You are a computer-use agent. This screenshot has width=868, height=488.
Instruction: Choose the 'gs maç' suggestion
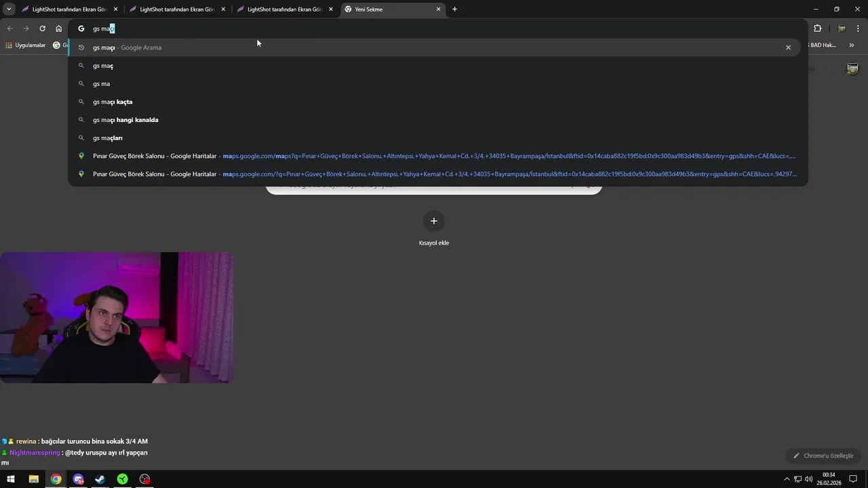tap(434, 66)
